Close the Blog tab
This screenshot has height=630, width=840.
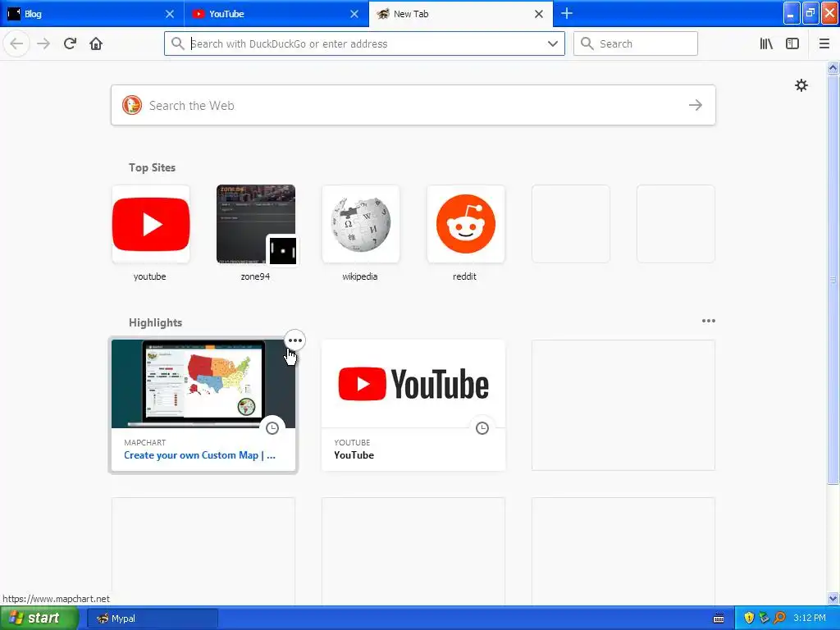(x=169, y=14)
